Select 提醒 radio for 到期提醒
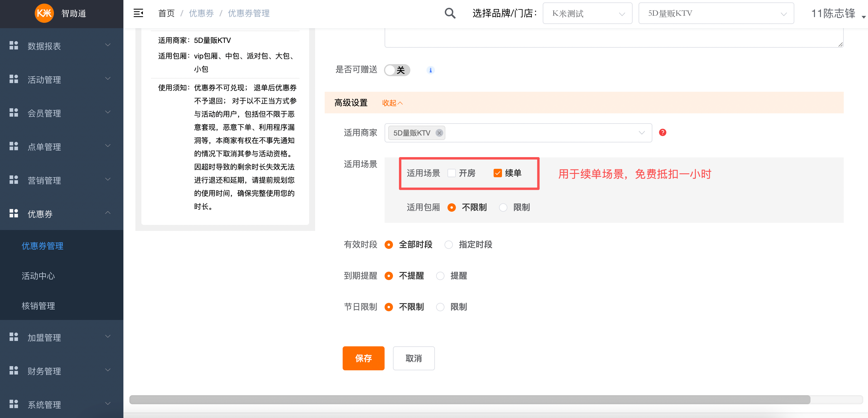Image resolution: width=868 pixels, height=418 pixels. (x=440, y=276)
